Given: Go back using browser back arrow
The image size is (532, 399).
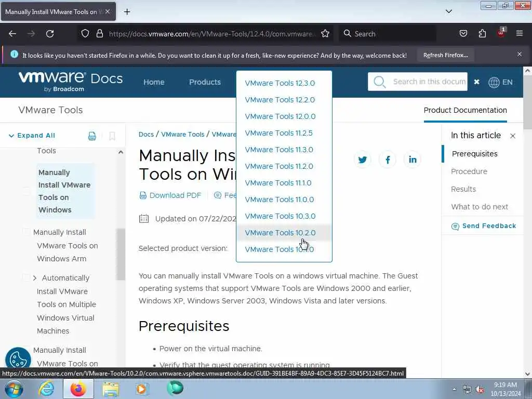Looking at the screenshot, I should pos(12,34).
